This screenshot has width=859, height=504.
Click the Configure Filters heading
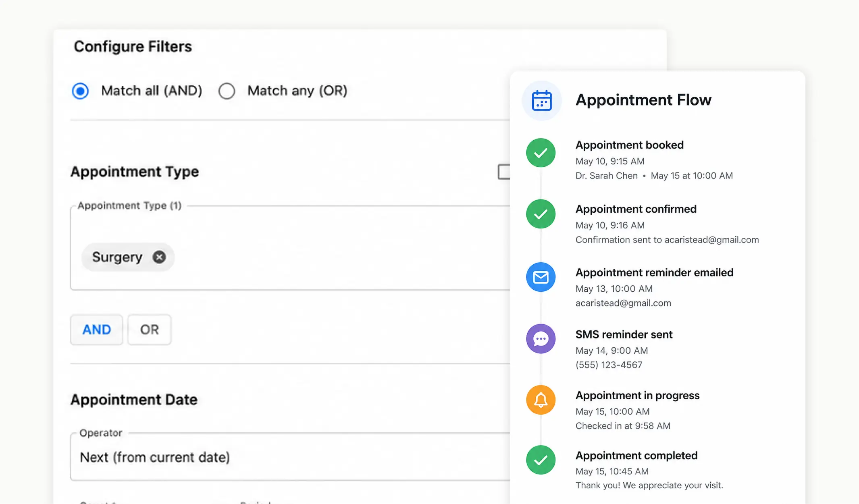133,46
